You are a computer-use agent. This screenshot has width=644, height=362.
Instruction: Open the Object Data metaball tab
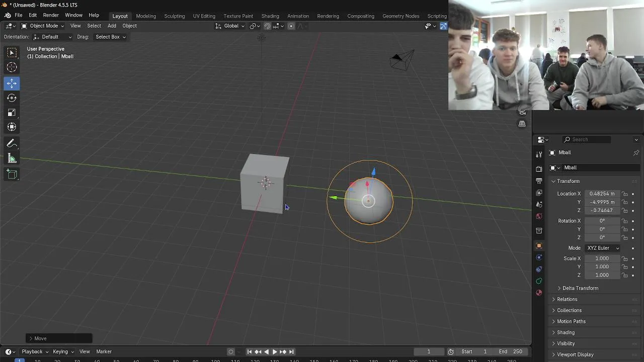tap(539, 281)
